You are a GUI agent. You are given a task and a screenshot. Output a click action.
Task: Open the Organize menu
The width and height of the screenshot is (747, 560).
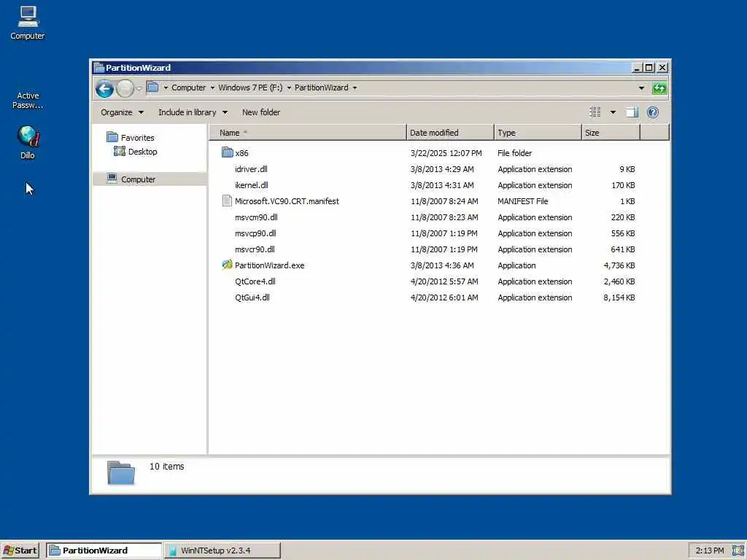pos(122,112)
